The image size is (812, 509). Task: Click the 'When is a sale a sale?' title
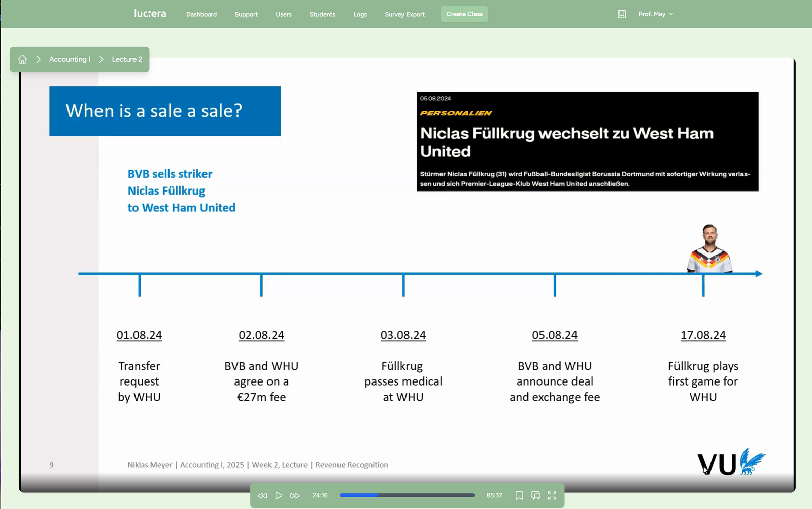pyautogui.click(x=154, y=111)
